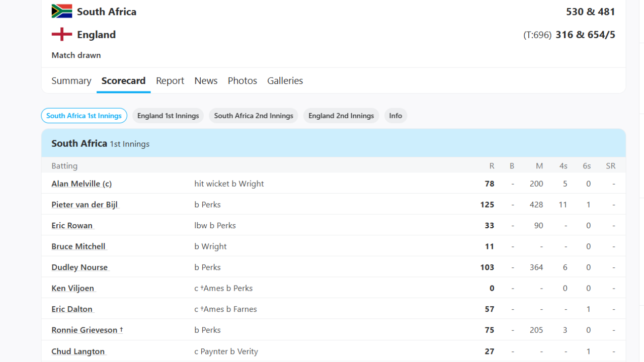
Task: Click Dudley Nourse's 103 runs
Action: coord(487,267)
